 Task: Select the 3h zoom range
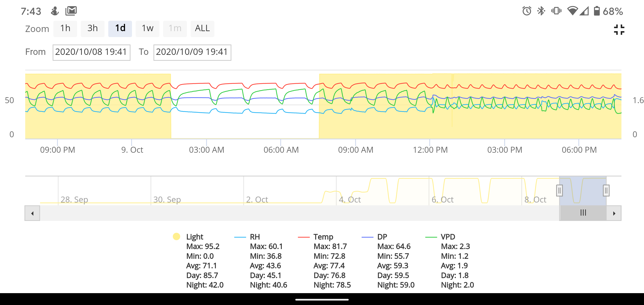tap(93, 29)
